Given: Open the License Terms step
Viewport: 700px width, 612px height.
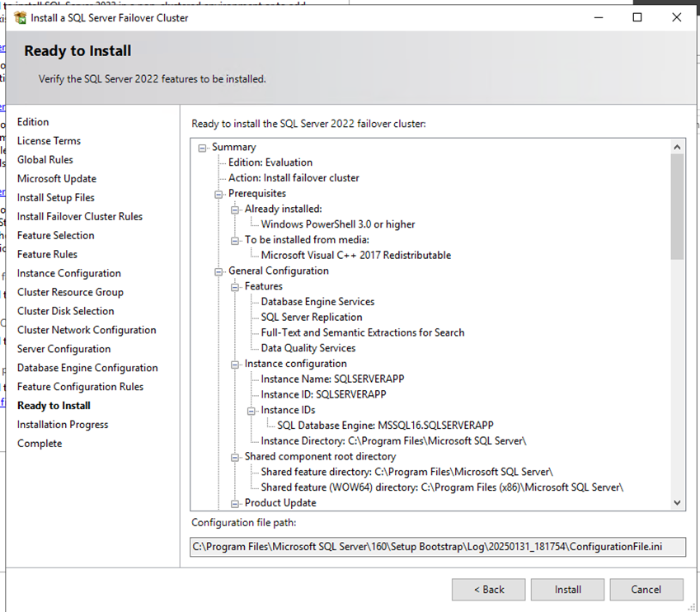Looking at the screenshot, I should coord(49,141).
